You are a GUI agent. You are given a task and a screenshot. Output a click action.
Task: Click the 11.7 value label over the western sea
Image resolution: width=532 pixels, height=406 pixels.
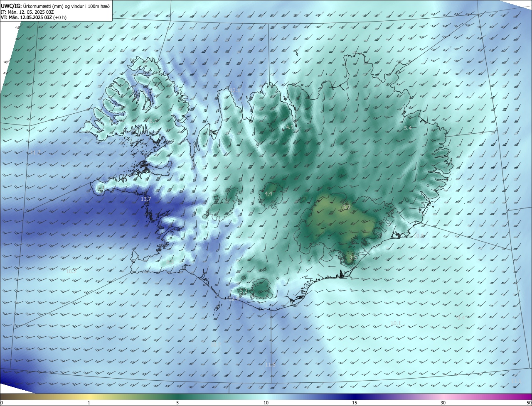click(36, 153)
